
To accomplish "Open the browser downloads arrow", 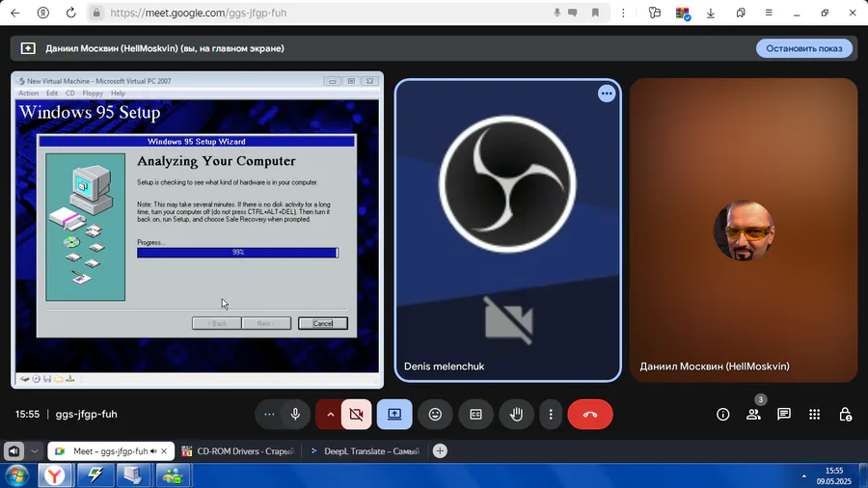I will [x=711, y=13].
